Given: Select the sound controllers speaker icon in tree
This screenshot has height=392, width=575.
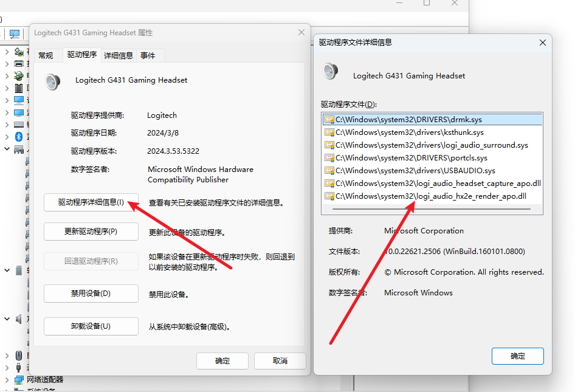Looking at the screenshot, I should [19, 319].
